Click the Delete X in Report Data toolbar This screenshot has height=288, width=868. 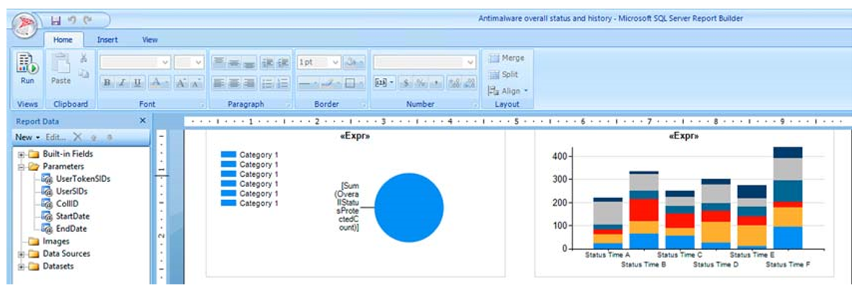point(77,137)
